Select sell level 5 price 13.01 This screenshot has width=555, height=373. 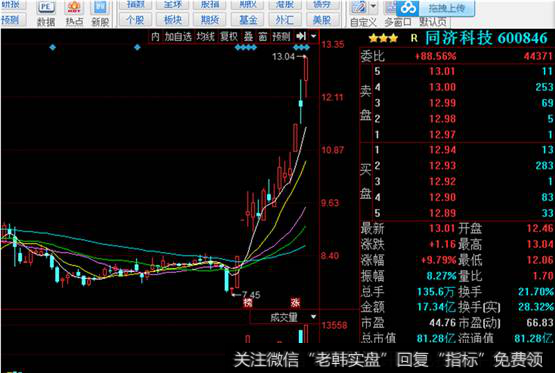tap(442, 71)
